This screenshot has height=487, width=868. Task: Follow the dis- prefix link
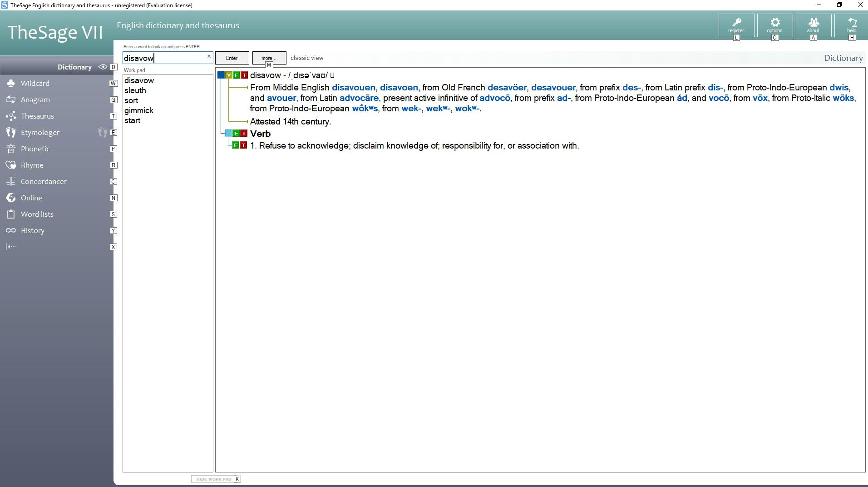tap(715, 88)
